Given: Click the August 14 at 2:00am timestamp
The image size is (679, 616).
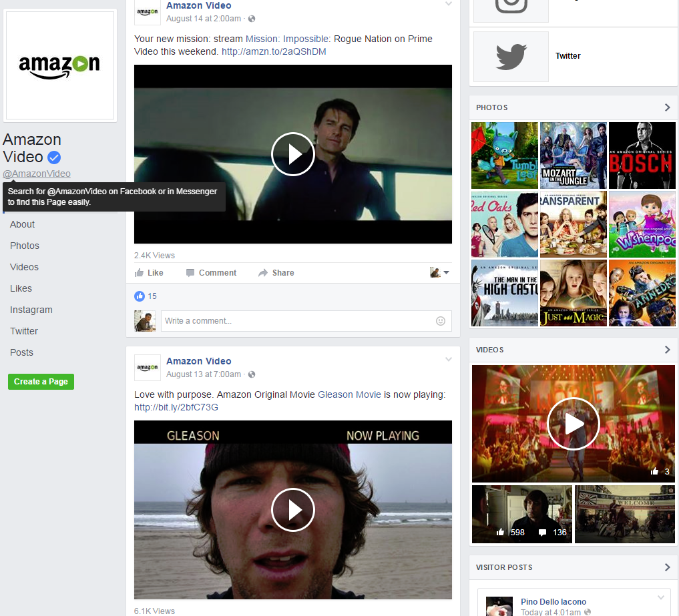Looking at the screenshot, I should [204, 19].
